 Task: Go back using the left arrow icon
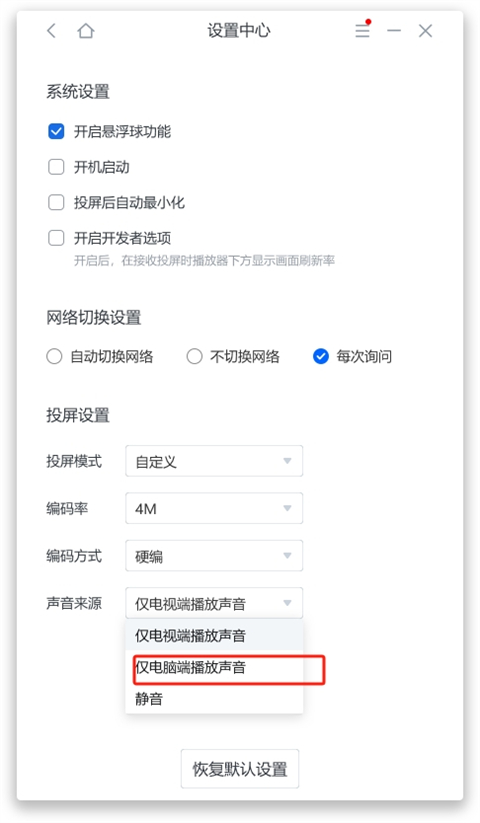click(51, 30)
